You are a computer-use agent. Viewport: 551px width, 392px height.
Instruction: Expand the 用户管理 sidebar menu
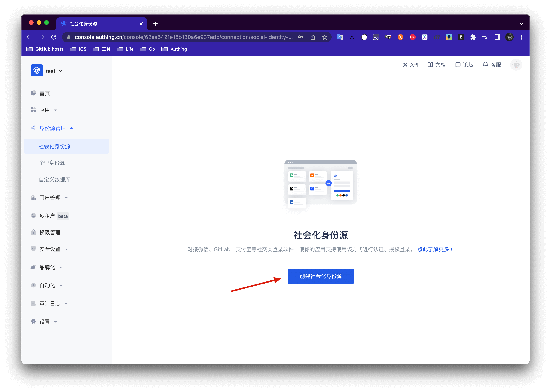pos(50,198)
